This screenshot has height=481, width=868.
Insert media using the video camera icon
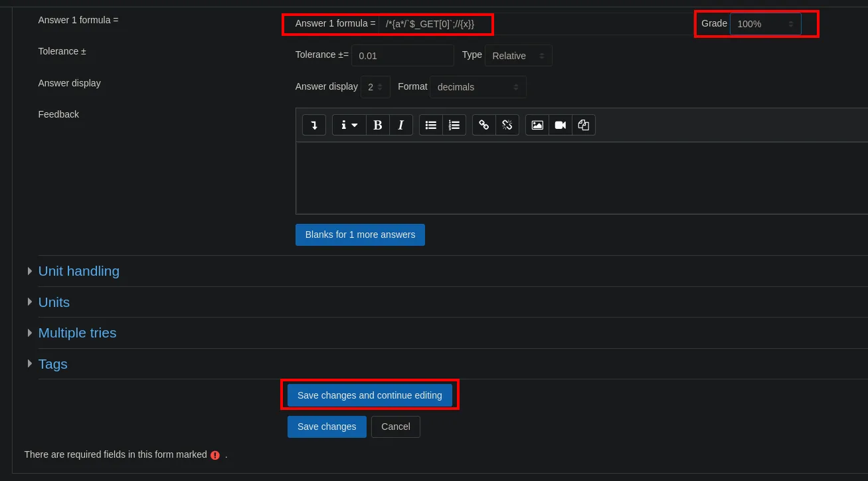pos(561,125)
